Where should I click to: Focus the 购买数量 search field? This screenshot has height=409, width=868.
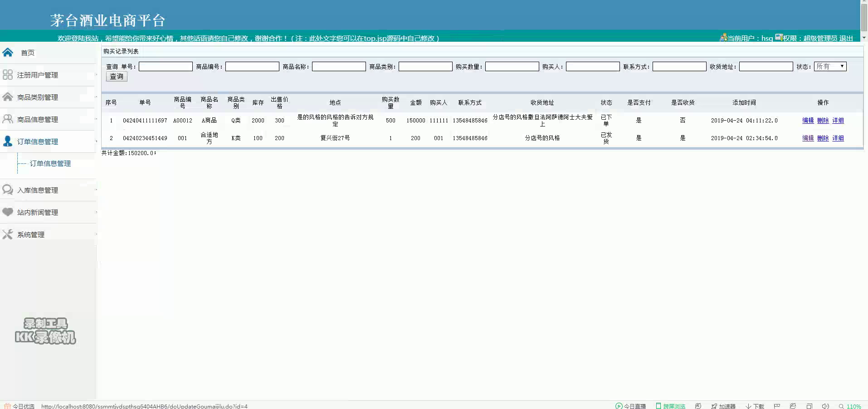coord(512,66)
